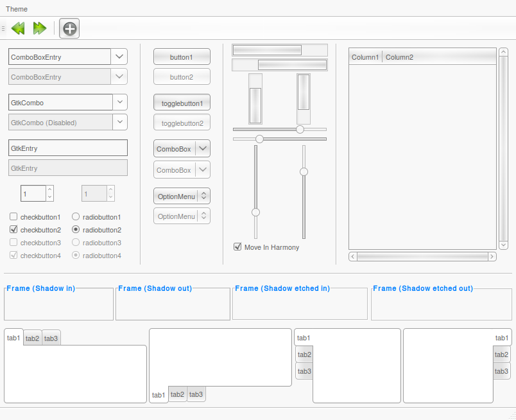Image resolution: width=516 pixels, height=420 pixels.
Task: Click the "Frame (Shadow in)" label
Action: [x=41, y=288]
